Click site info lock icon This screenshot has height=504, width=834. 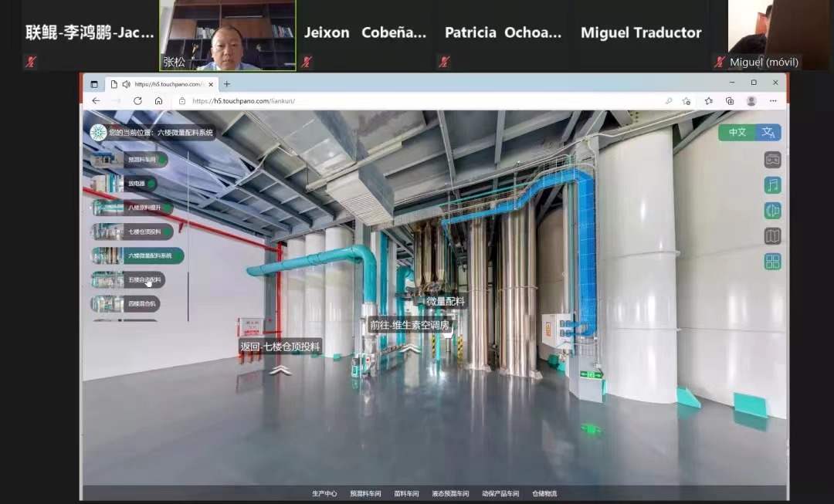click(x=182, y=101)
